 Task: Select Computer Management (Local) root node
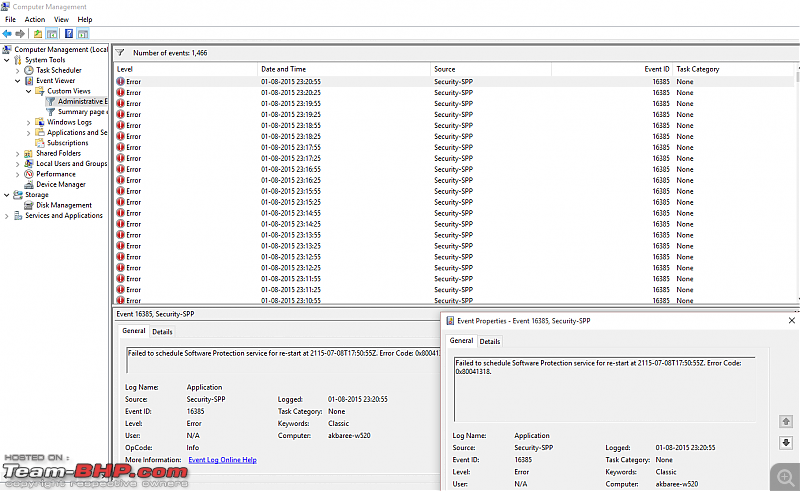pyautogui.click(x=61, y=50)
